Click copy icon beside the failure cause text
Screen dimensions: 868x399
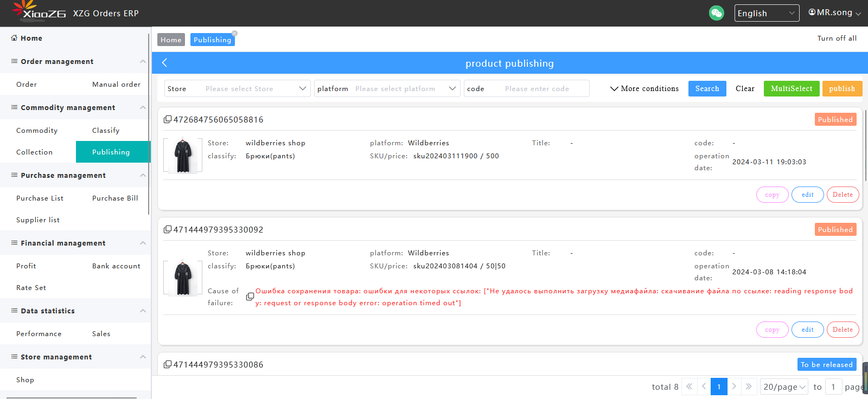[x=250, y=297]
